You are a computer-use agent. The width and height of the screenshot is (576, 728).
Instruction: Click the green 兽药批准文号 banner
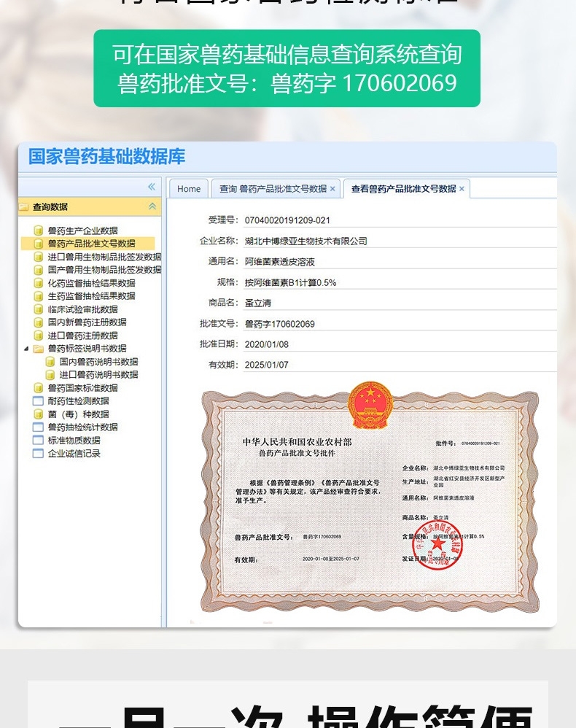tap(287, 69)
